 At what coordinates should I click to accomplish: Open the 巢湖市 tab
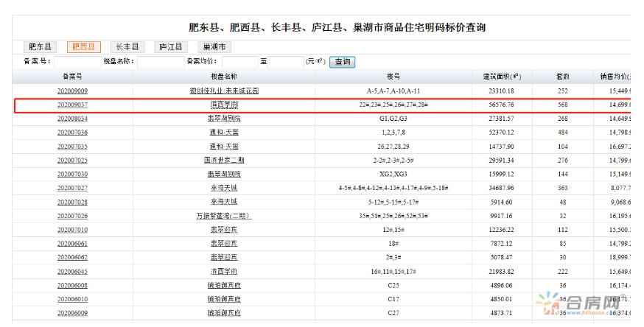(214, 47)
